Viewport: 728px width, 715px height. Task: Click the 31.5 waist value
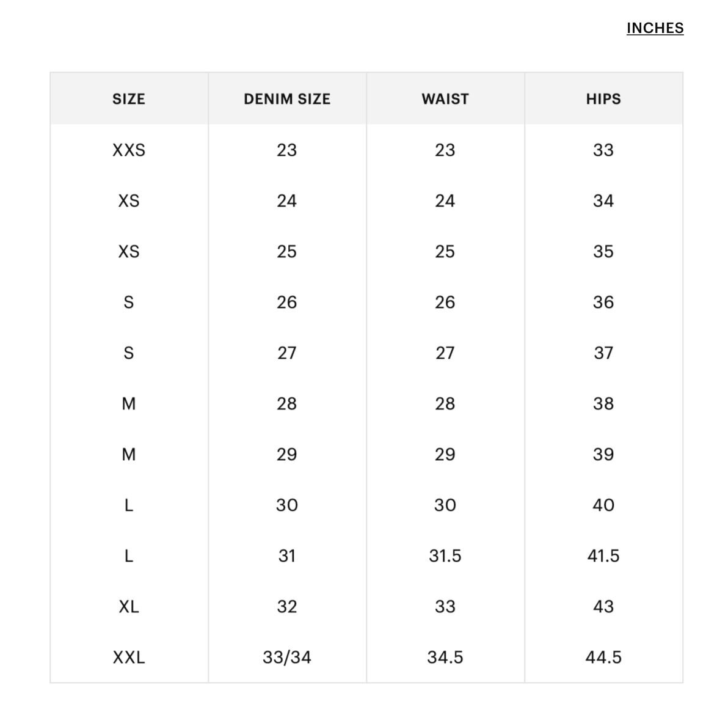tap(445, 555)
